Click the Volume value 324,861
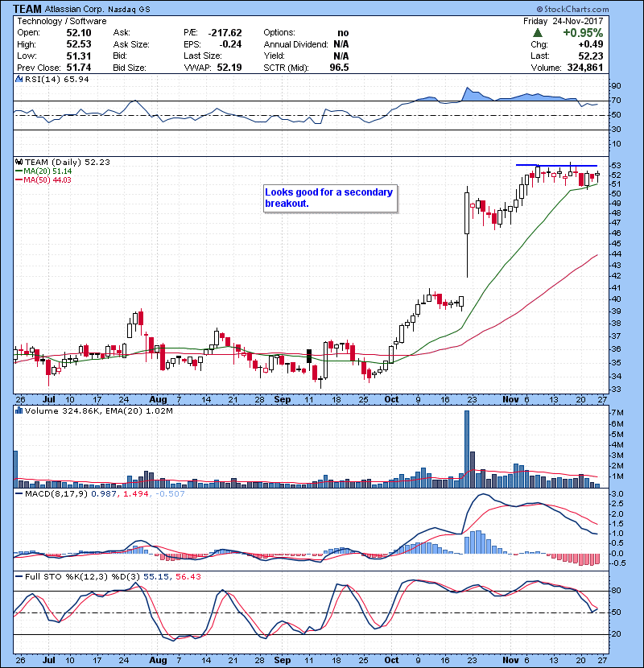Image resolution: width=644 pixels, height=668 pixels. coord(585,68)
